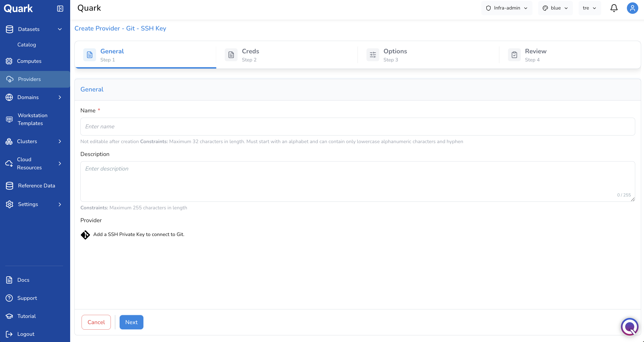Click the shield icon beside Infra-admin
Image resolution: width=644 pixels, height=342 pixels.
[x=488, y=8]
